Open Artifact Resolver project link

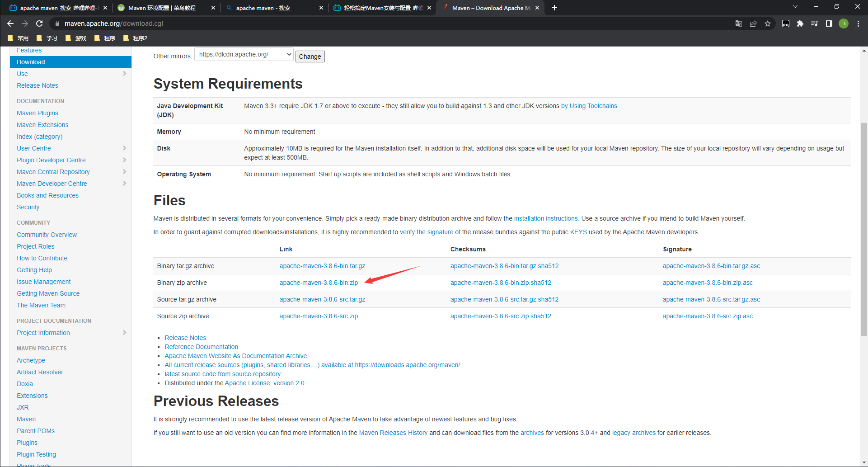[x=40, y=372]
